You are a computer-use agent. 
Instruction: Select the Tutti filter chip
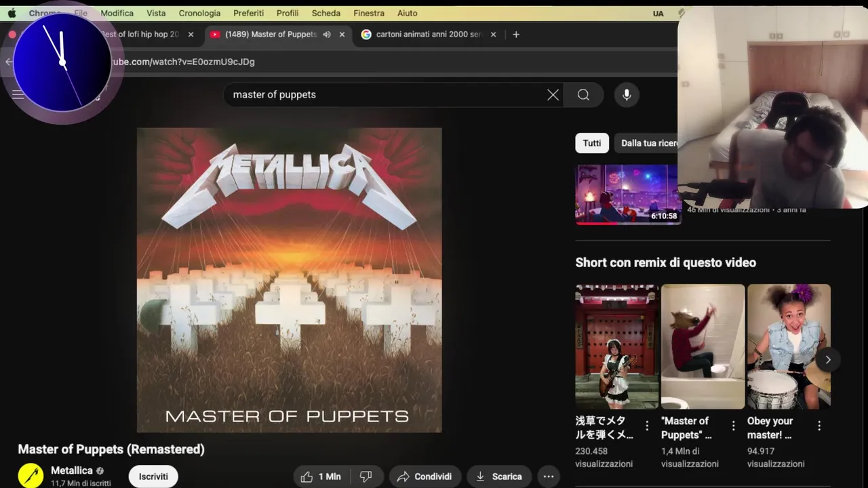[x=592, y=143]
